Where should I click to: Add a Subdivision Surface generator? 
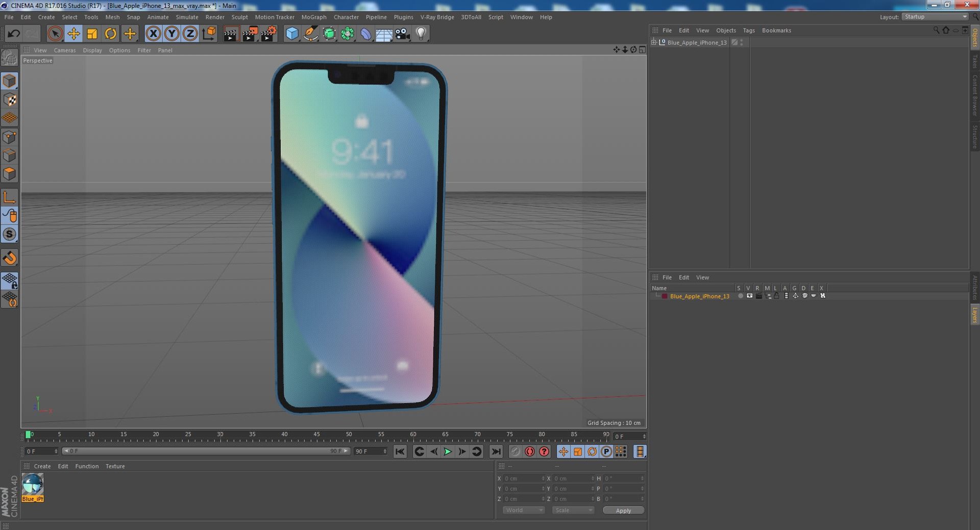coord(329,34)
